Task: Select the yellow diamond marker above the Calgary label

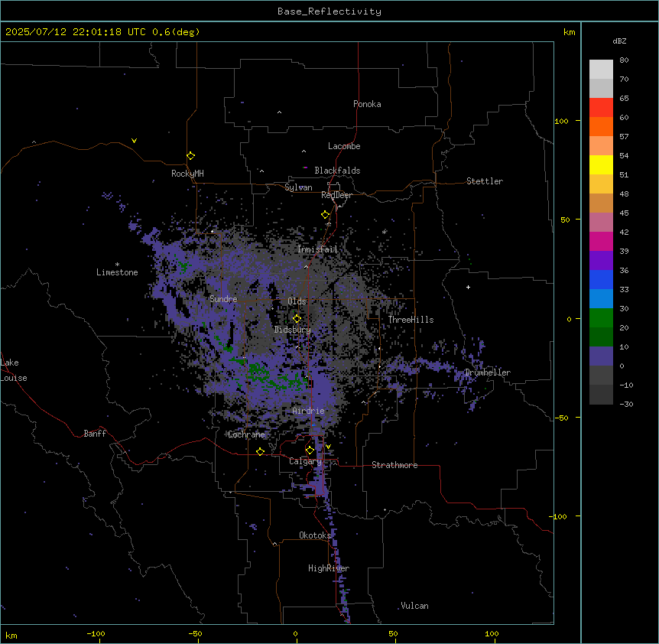Action: click(310, 450)
